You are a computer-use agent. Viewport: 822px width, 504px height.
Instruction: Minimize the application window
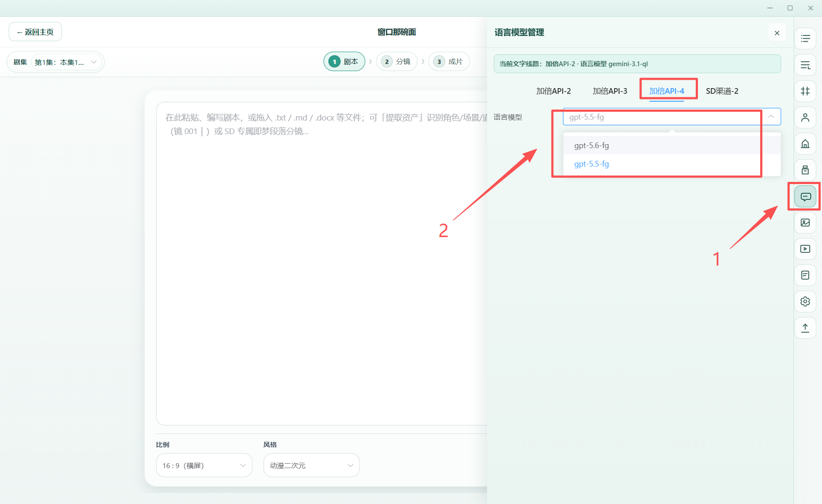pyautogui.click(x=770, y=8)
